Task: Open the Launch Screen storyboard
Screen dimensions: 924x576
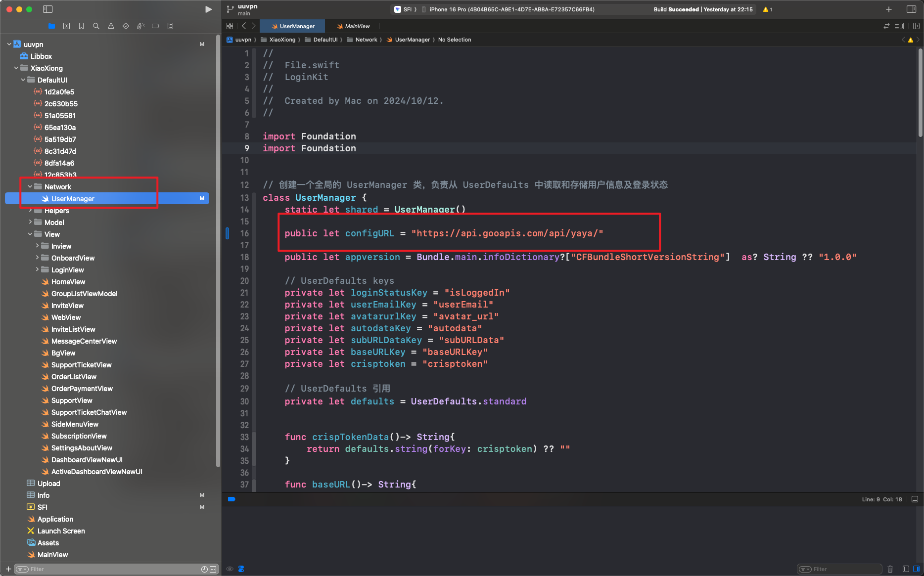Action: pos(61,531)
